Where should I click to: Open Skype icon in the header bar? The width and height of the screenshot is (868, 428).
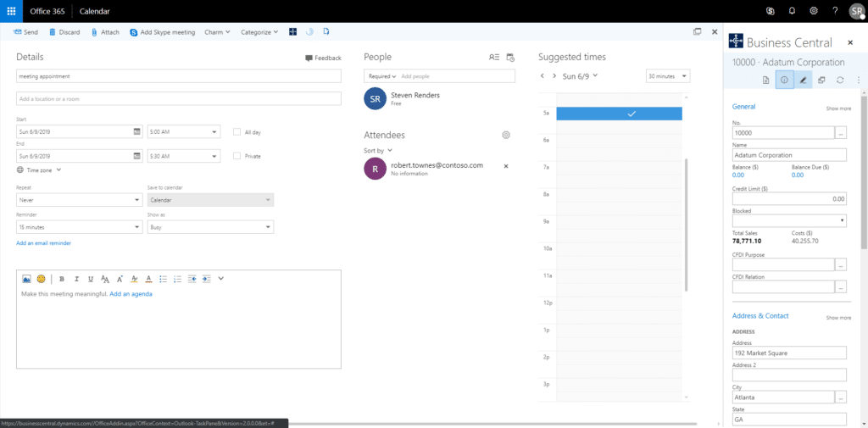[x=770, y=11]
